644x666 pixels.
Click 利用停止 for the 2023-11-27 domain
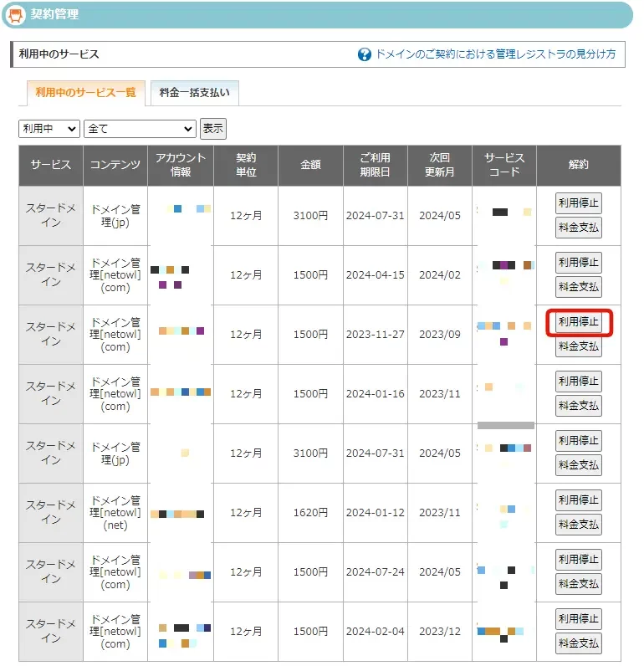pyautogui.click(x=579, y=322)
